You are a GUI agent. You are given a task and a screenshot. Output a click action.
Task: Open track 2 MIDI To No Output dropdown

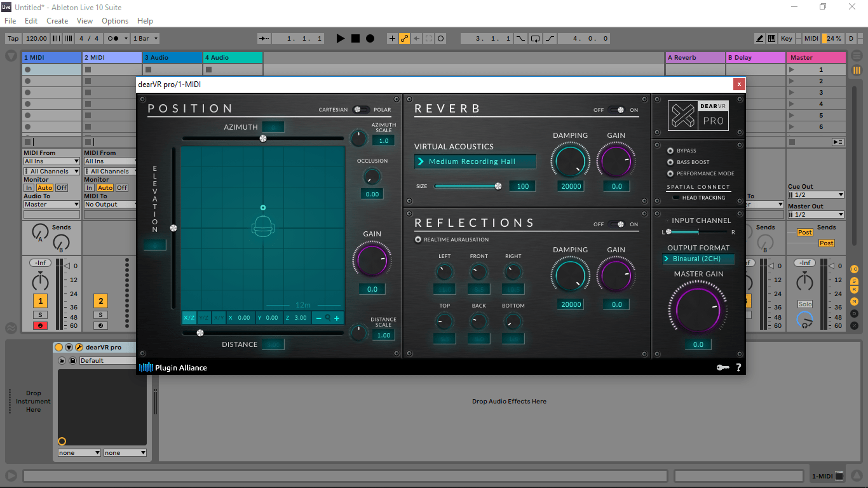coord(110,205)
